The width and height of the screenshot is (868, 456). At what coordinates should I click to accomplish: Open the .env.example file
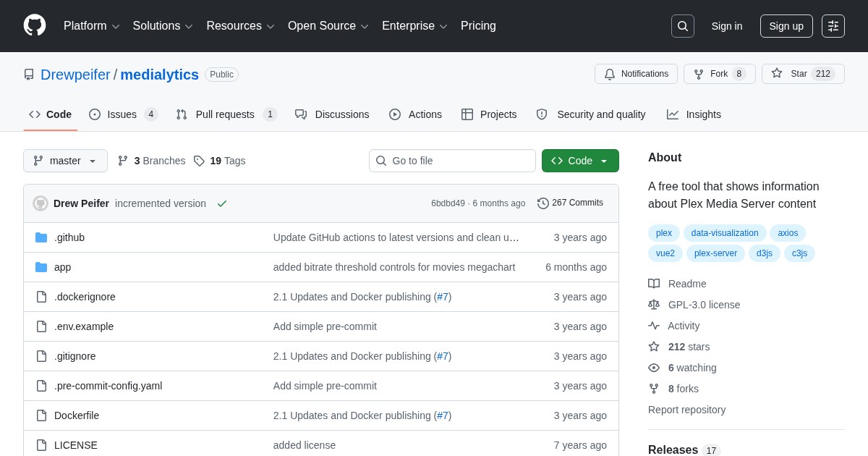click(84, 326)
